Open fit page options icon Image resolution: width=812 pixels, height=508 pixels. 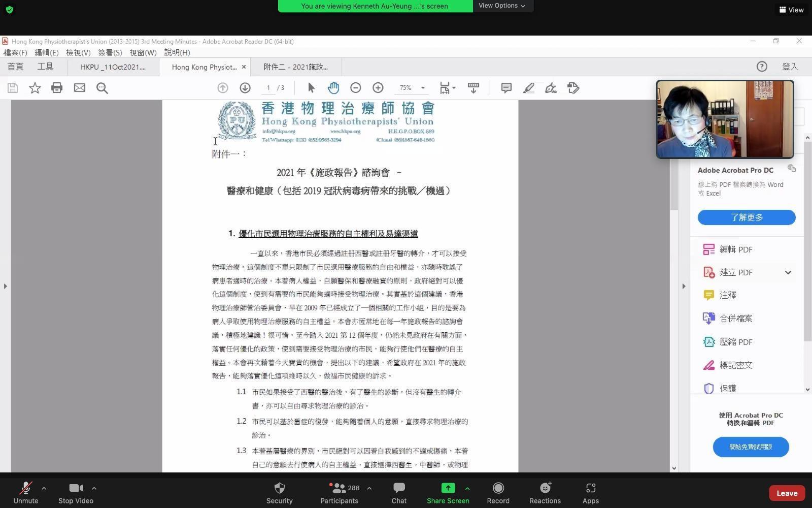[447, 88]
